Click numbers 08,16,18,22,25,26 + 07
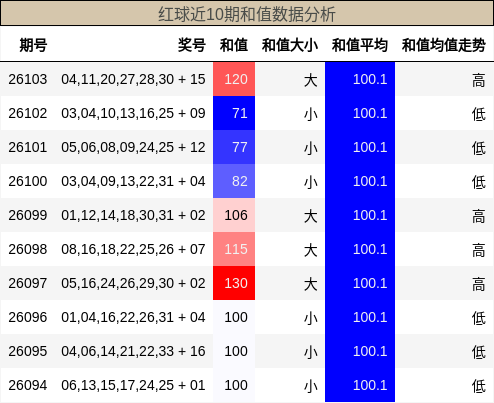 tap(133, 249)
